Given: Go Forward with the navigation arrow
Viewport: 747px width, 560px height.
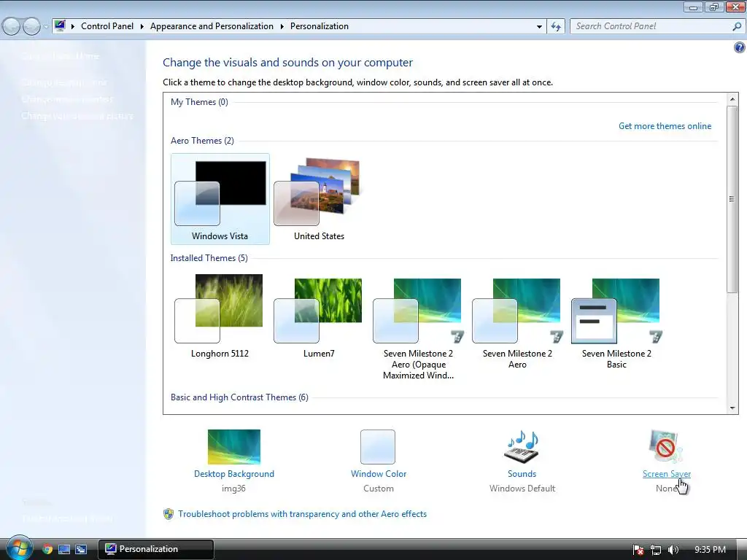Looking at the screenshot, I should 32,26.
